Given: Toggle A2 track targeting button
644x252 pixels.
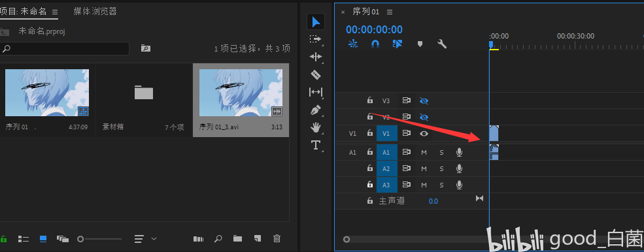Looking at the screenshot, I should coord(387,168).
